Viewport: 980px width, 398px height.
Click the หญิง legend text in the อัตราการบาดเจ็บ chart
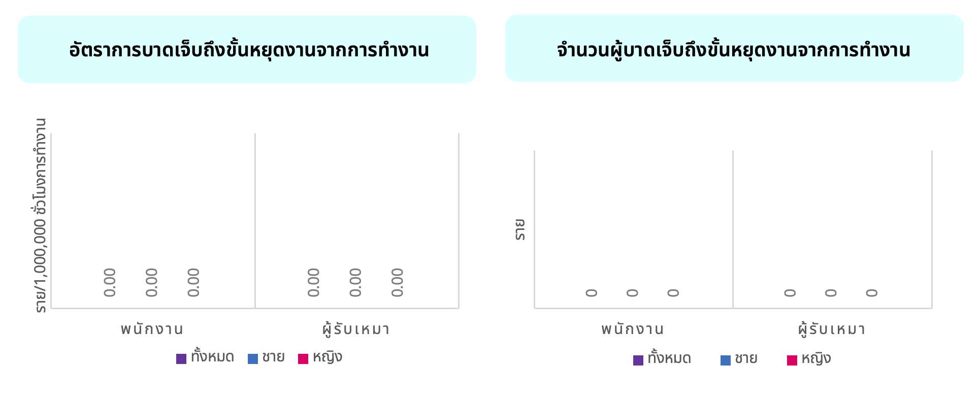click(328, 357)
